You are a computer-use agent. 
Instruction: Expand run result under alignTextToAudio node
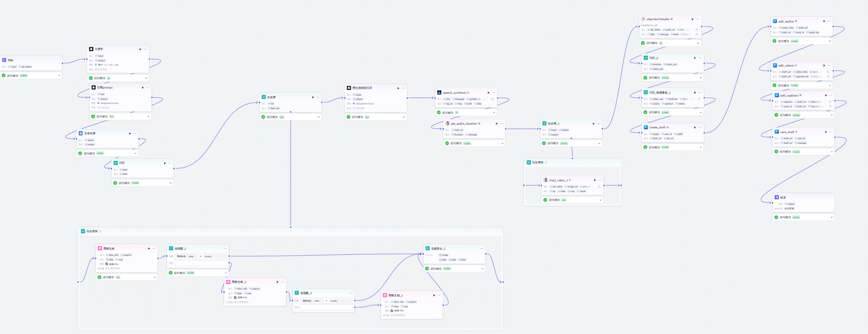point(698,43)
